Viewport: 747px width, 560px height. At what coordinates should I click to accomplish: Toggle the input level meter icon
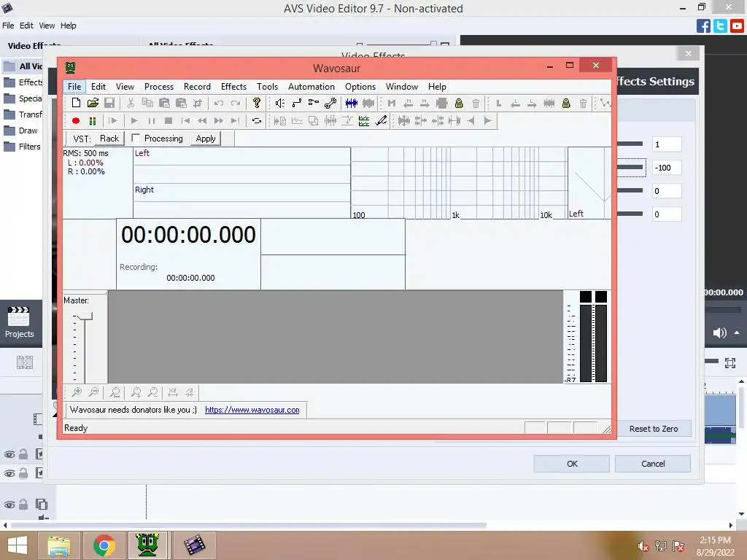click(93, 121)
